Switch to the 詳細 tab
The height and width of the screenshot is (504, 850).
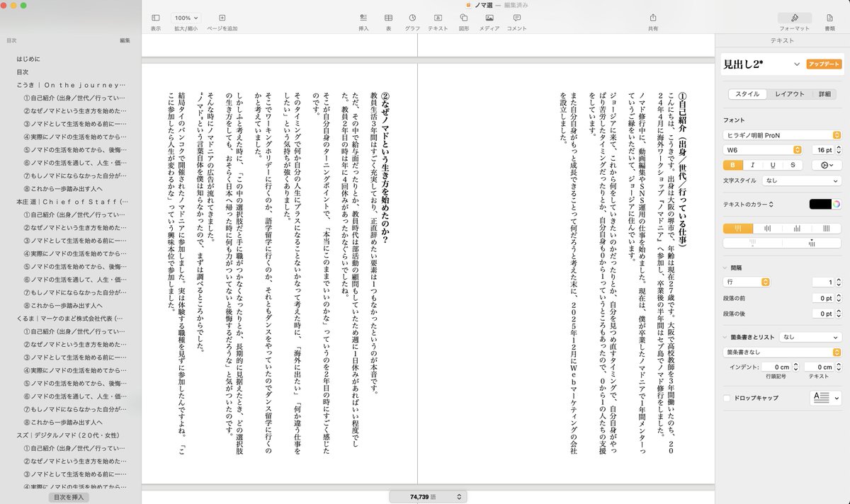click(x=825, y=93)
